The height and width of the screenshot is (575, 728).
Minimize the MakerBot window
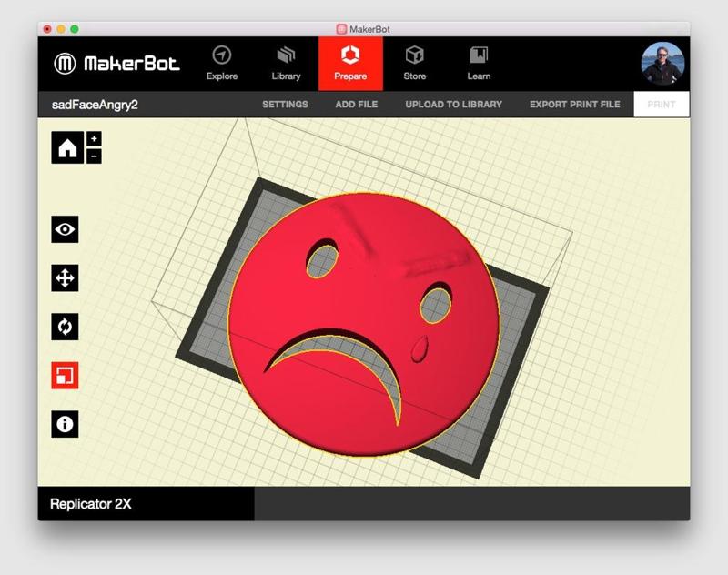(x=61, y=29)
